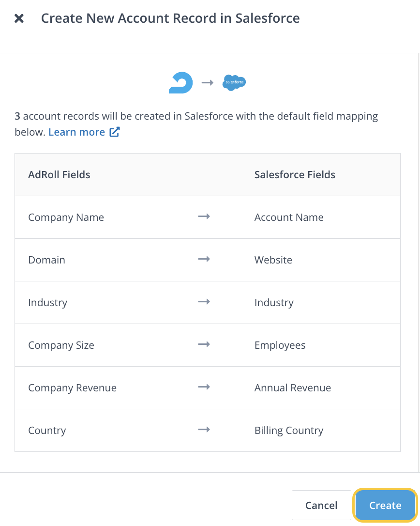
Task: Close the Create New Account Record dialog
Action: tap(19, 19)
